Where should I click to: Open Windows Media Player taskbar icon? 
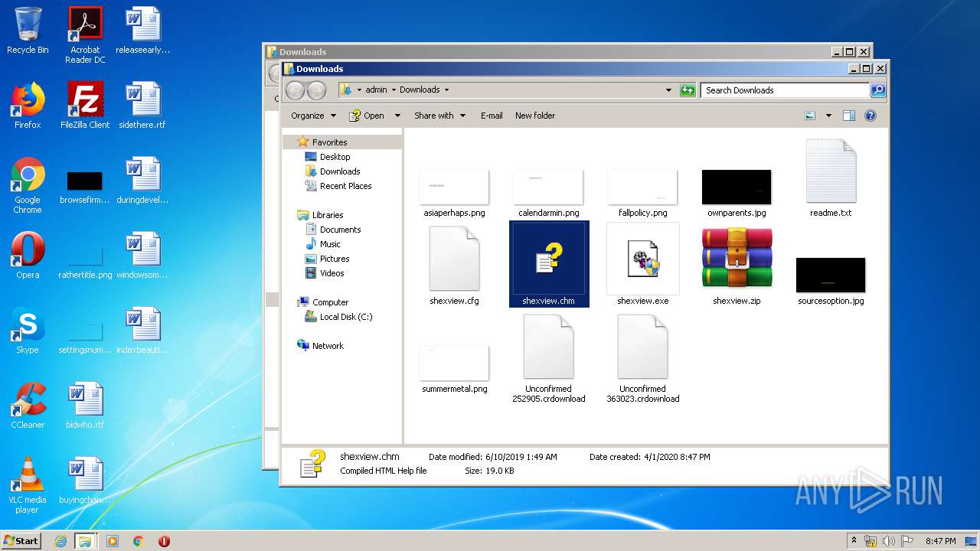point(113,541)
